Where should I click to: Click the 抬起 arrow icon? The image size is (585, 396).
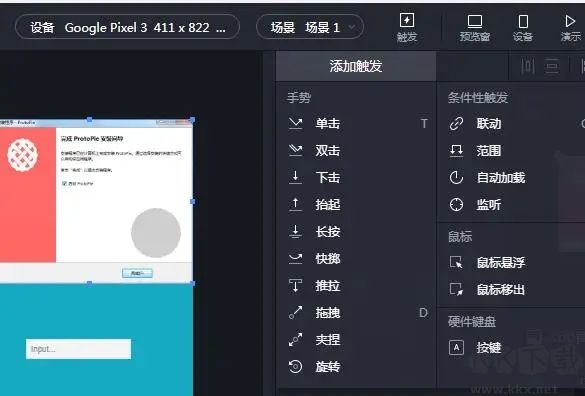295,205
